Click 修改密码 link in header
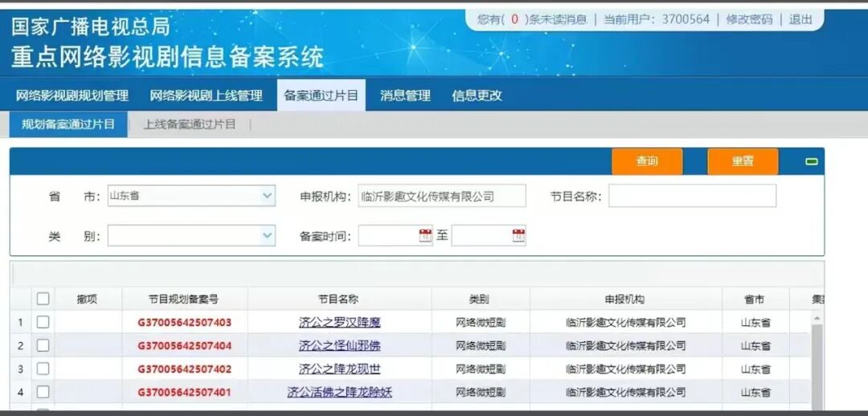Screen dimensions: 868x416 pyautogui.click(x=749, y=19)
